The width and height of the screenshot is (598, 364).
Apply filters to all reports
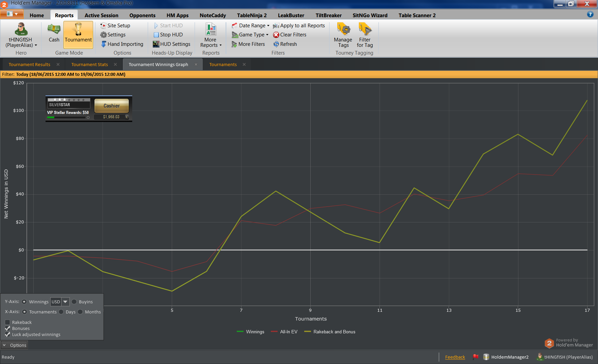pos(299,26)
